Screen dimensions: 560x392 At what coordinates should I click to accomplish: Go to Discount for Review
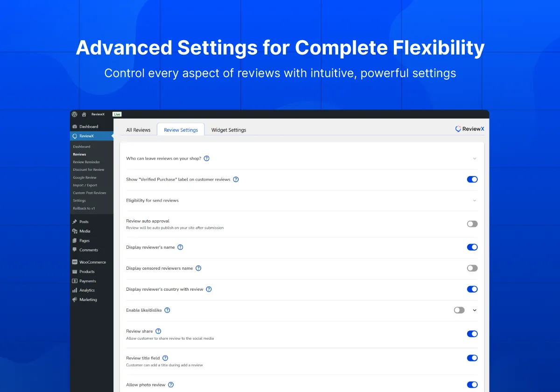click(x=89, y=170)
